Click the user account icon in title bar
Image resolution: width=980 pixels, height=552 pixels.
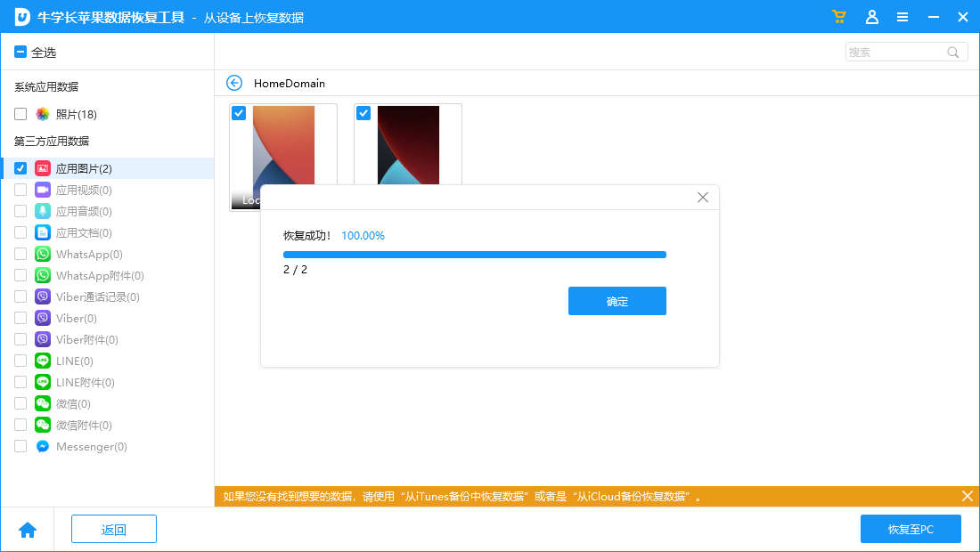[x=872, y=16]
